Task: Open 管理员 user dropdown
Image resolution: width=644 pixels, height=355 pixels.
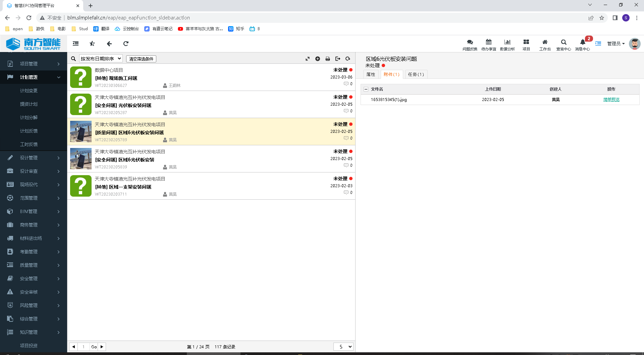Action: tap(616, 44)
